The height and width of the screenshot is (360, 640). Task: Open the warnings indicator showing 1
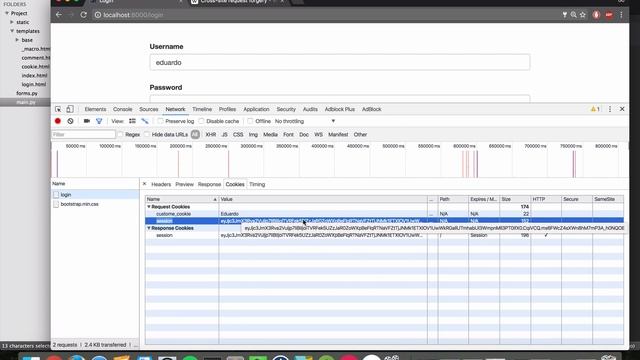pyautogui.click(x=595, y=109)
